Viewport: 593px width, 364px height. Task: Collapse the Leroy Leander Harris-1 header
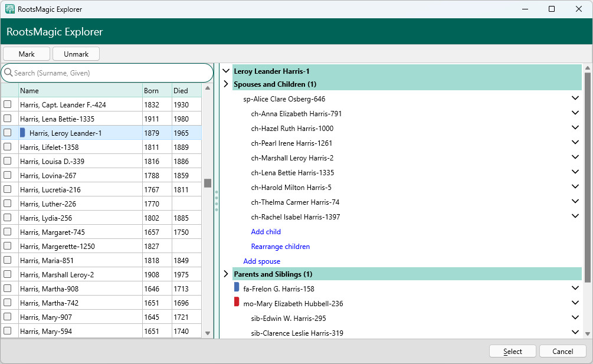[x=226, y=71]
